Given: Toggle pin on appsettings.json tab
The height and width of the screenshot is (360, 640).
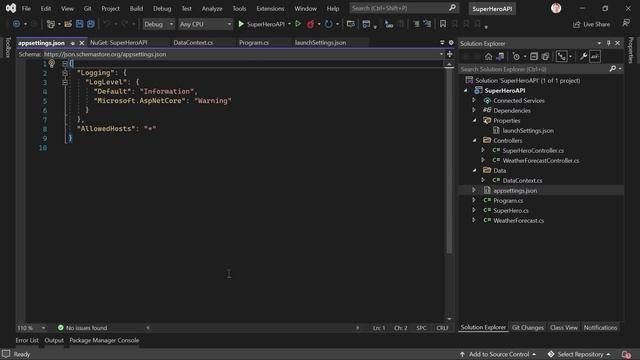Looking at the screenshot, I should (73, 43).
